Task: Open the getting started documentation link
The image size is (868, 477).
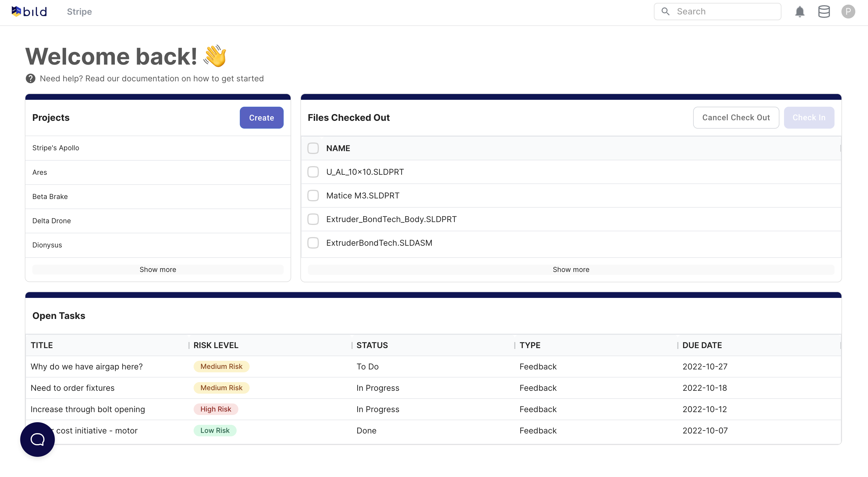Action: (151, 78)
